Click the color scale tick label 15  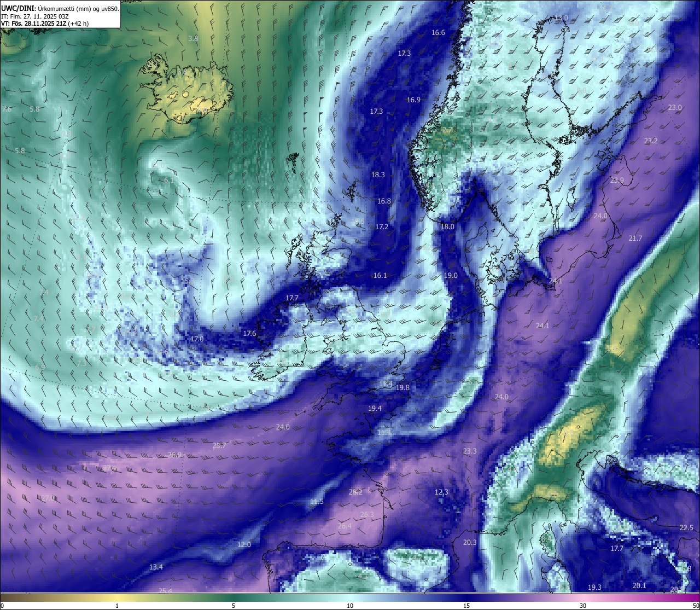(x=466, y=606)
